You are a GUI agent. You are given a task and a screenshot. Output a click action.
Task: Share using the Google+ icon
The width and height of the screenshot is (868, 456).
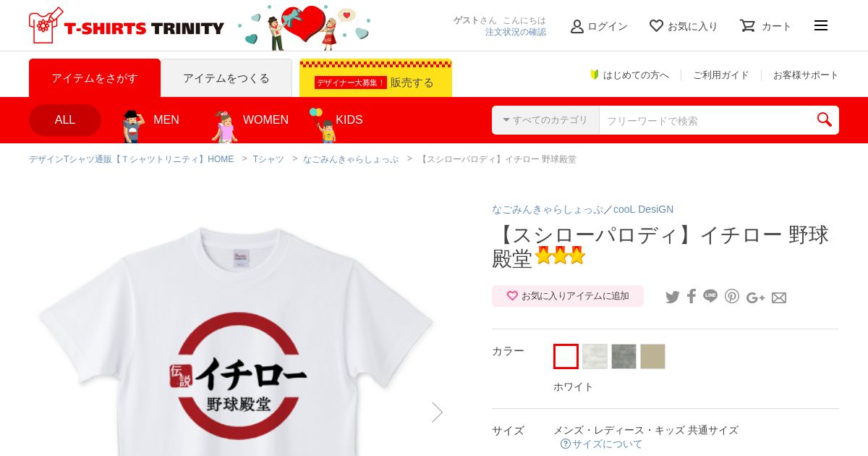[755, 297]
